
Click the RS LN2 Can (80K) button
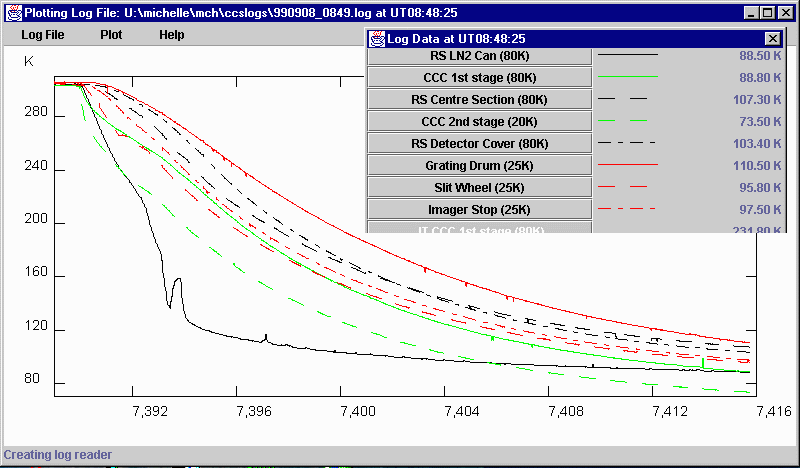(480, 56)
